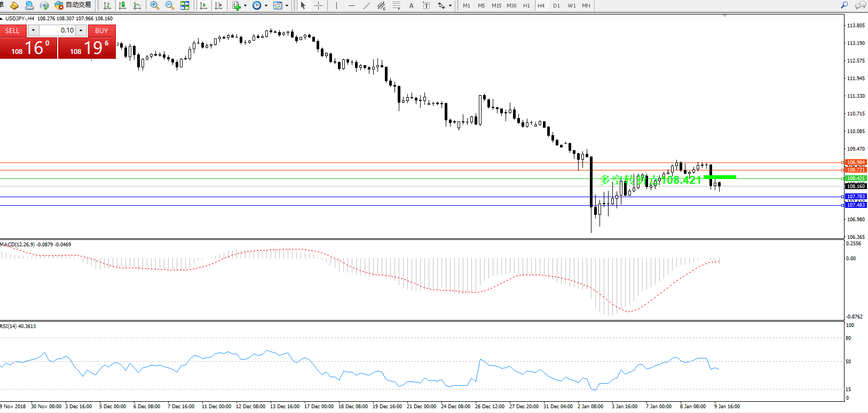Click the zoom in magnifier icon

[155, 5]
